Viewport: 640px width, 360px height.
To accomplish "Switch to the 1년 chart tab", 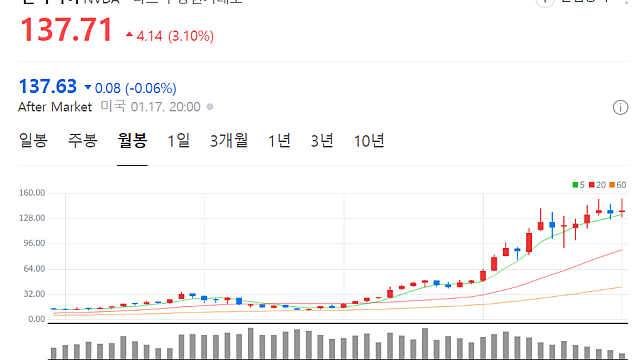I will 279,141.
